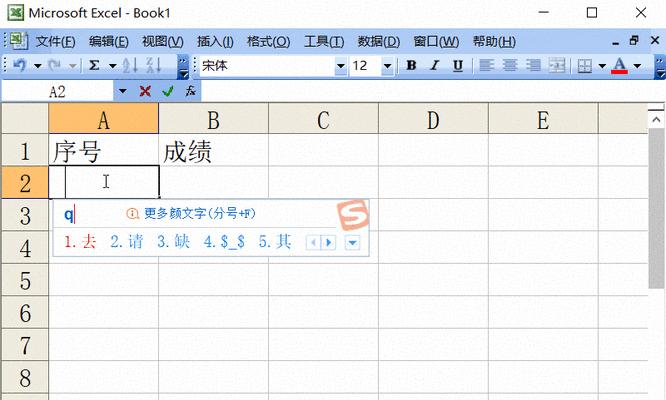Select row 3 header
The width and height of the screenshot is (666, 400).
pos(25,215)
